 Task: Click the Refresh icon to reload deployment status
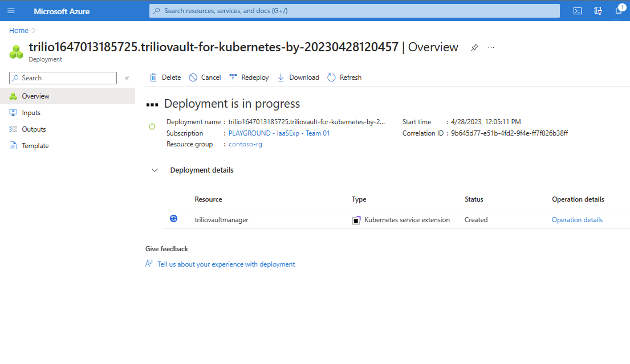tap(331, 77)
